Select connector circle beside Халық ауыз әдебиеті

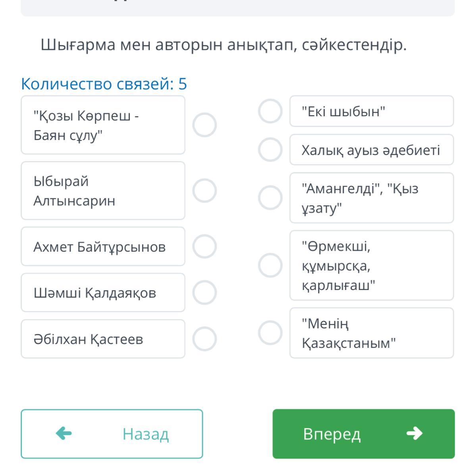coord(270,150)
